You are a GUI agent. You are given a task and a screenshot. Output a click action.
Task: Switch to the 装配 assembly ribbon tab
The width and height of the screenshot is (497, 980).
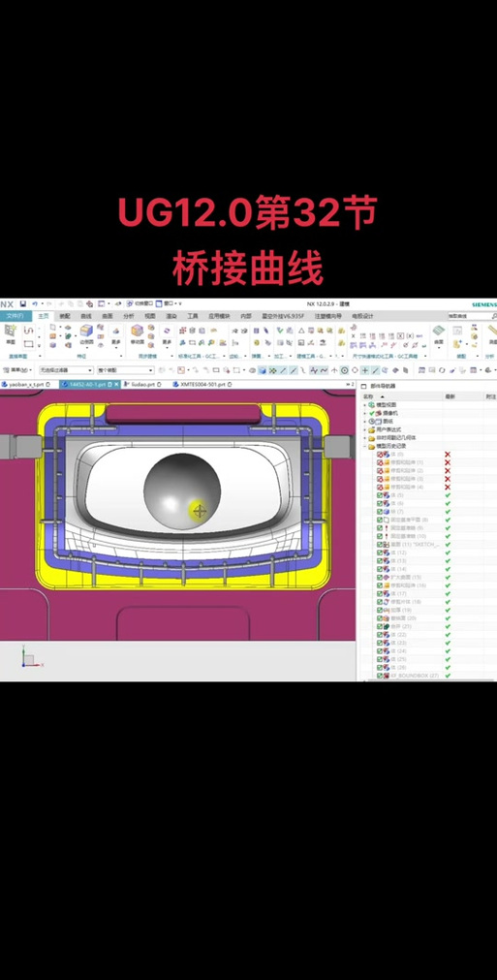(x=64, y=316)
